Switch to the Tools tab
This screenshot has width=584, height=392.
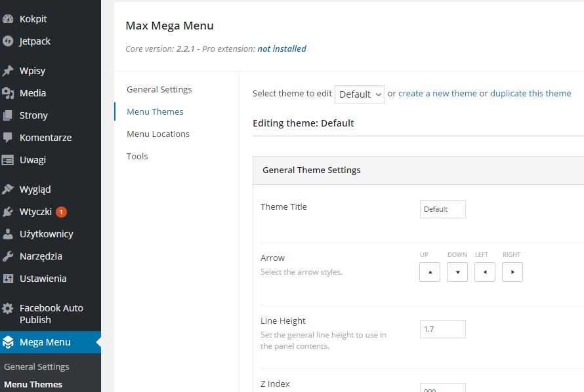pyautogui.click(x=137, y=157)
